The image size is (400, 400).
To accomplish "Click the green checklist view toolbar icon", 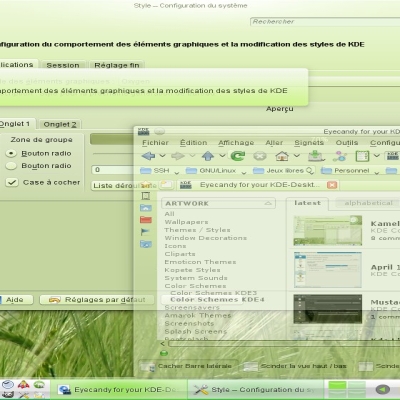I will (x=362, y=156).
